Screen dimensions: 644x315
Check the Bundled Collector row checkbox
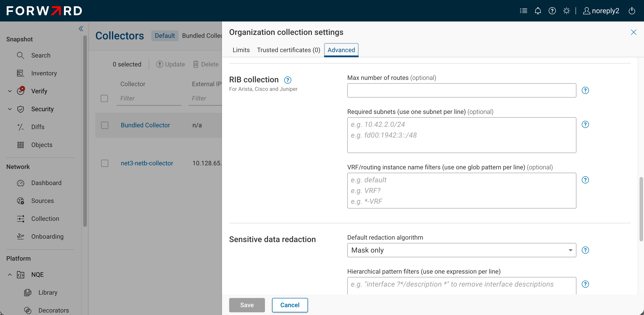(x=105, y=125)
